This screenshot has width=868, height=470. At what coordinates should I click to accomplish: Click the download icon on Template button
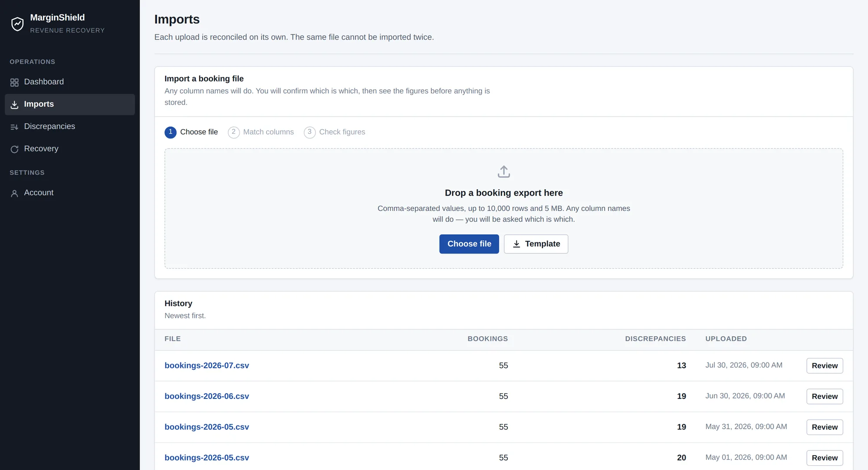pos(516,244)
